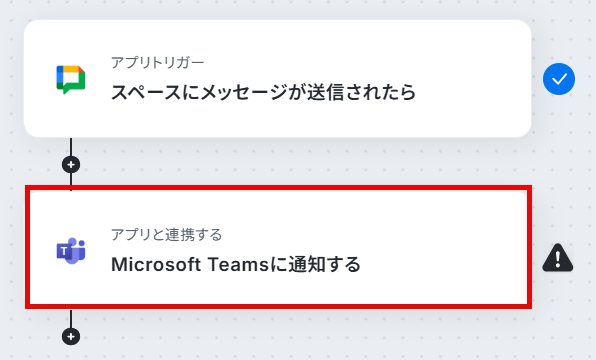Add a step using the plus between cards
Screen dimensions: 596x360
(x=71, y=165)
